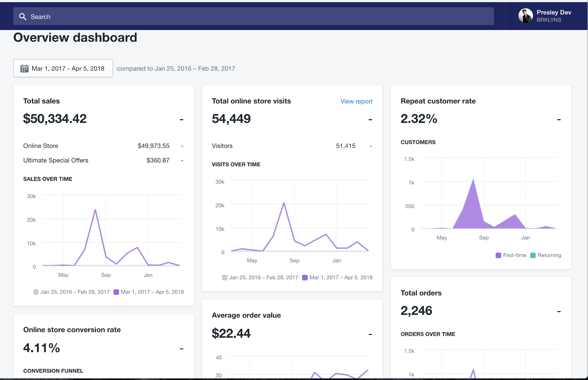This screenshot has width=588, height=380.
Task: Click the Online store conversion rate heading
Action: point(72,330)
